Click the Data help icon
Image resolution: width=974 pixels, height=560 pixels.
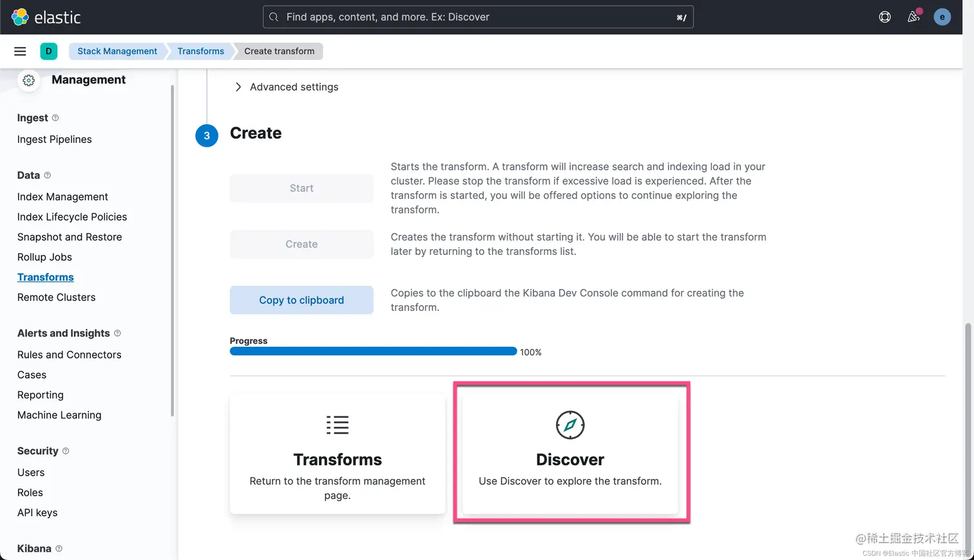click(x=47, y=175)
